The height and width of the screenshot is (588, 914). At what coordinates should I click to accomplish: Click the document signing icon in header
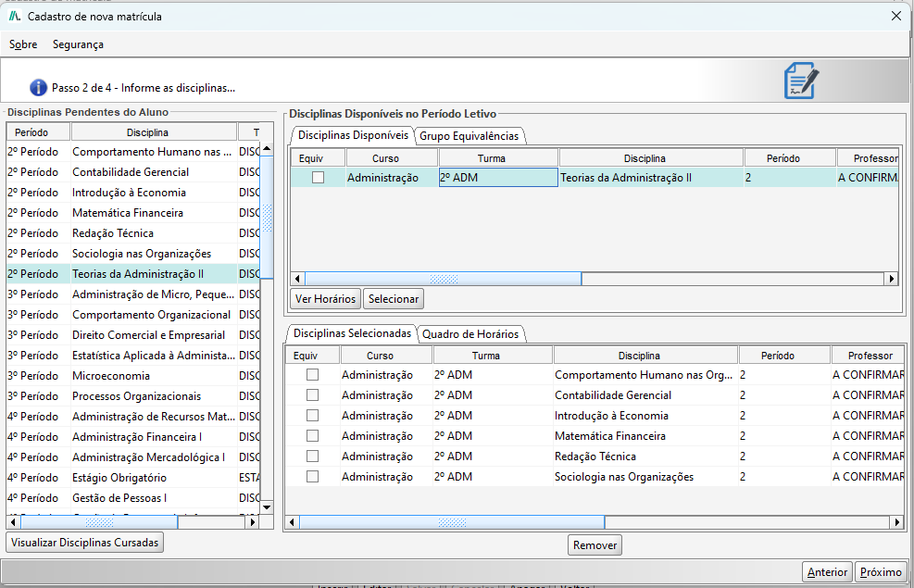pos(801,81)
